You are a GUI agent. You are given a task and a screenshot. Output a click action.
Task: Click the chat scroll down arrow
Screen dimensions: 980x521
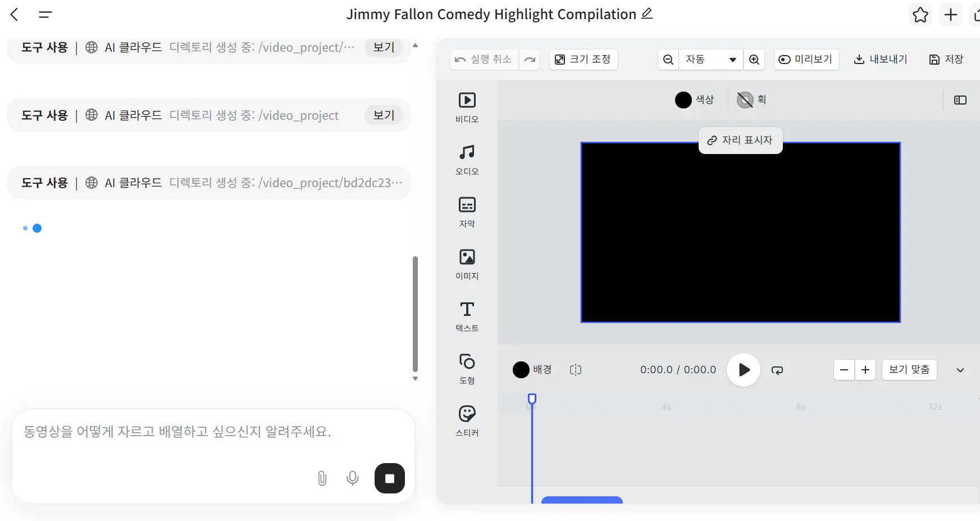[x=415, y=379]
